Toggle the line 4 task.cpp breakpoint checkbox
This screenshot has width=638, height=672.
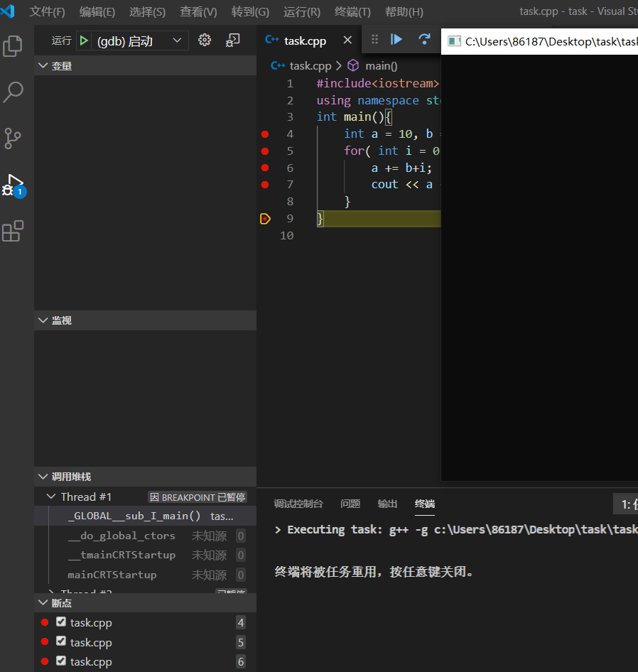pyautogui.click(x=61, y=622)
